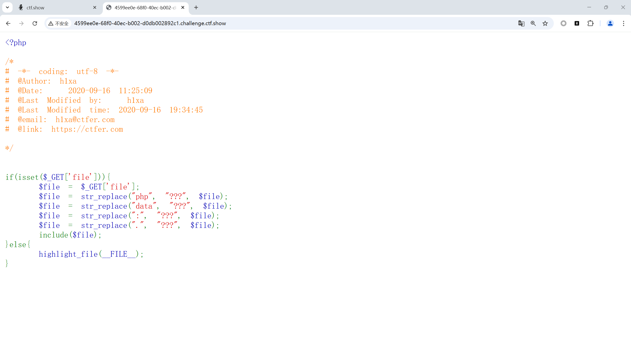Open a new tab with plus button

196,7
